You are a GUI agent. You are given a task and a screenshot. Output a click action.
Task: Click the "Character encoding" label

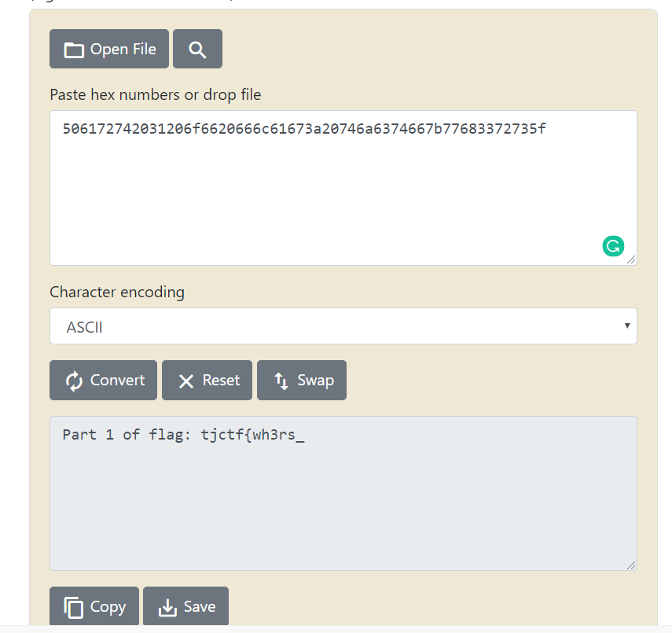[117, 293]
